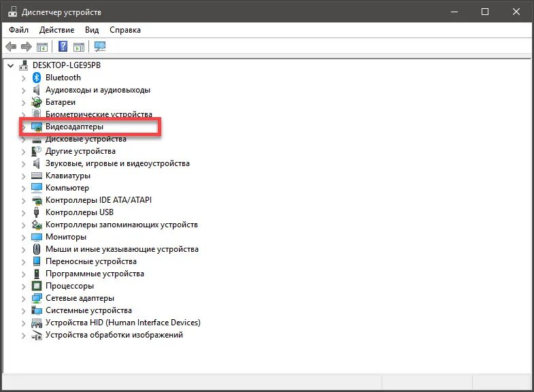The height and width of the screenshot is (392, 534).
Task: Select the Биометрические устройства tree item
Action: 99,114
